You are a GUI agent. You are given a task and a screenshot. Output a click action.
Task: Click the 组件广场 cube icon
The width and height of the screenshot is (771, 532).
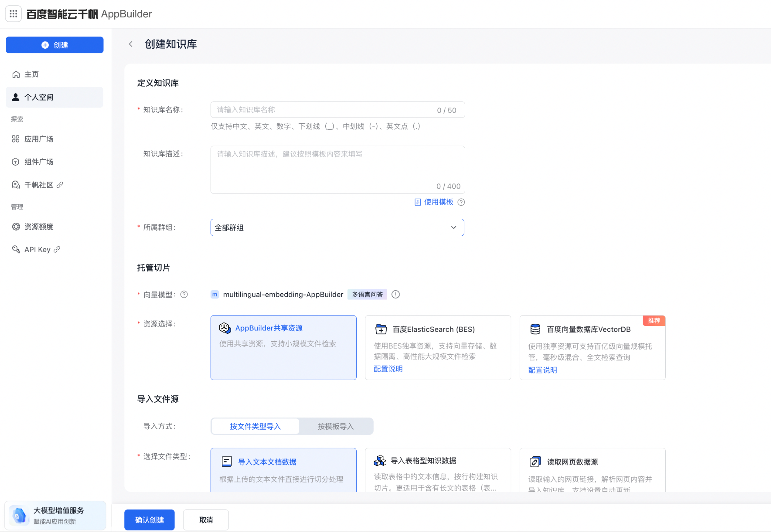(16, 162)
